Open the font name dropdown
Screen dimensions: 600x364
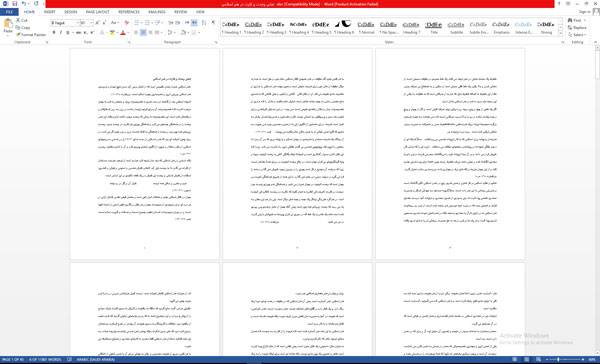[77, 23]
